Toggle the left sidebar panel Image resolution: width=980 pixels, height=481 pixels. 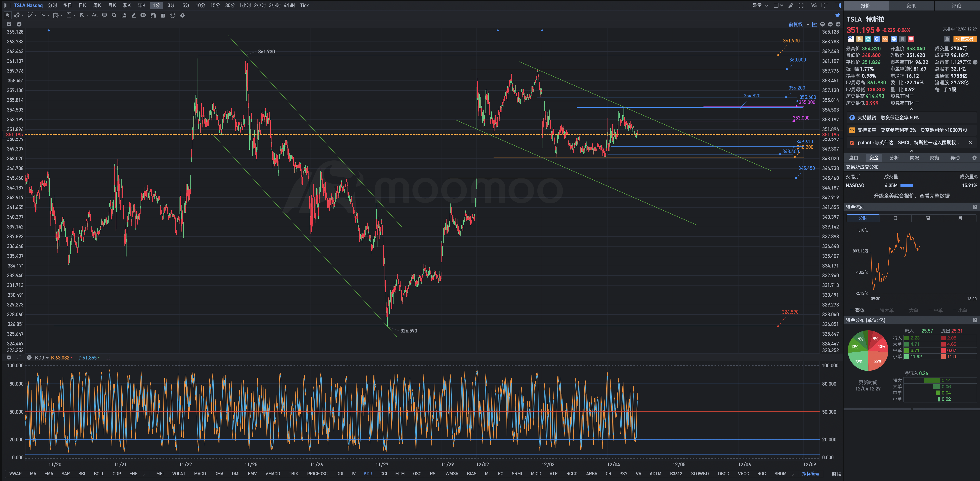pyautogui.click(x=7, y=5)
